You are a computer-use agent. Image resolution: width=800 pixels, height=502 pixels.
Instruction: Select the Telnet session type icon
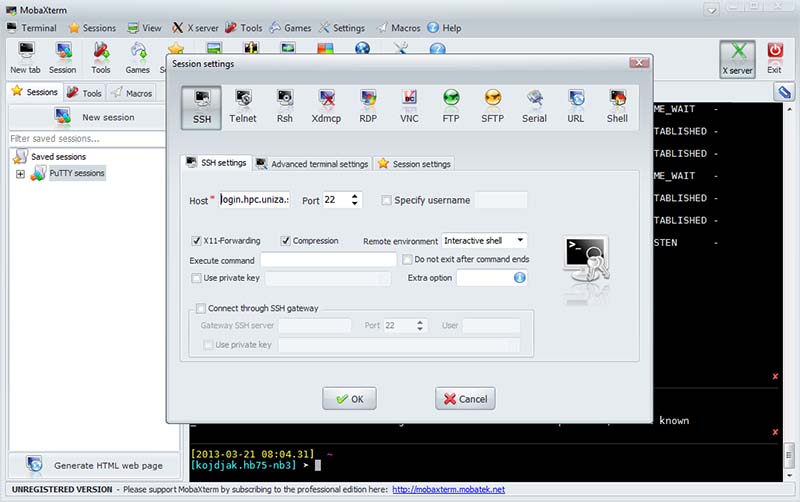(x=243, y=105)
